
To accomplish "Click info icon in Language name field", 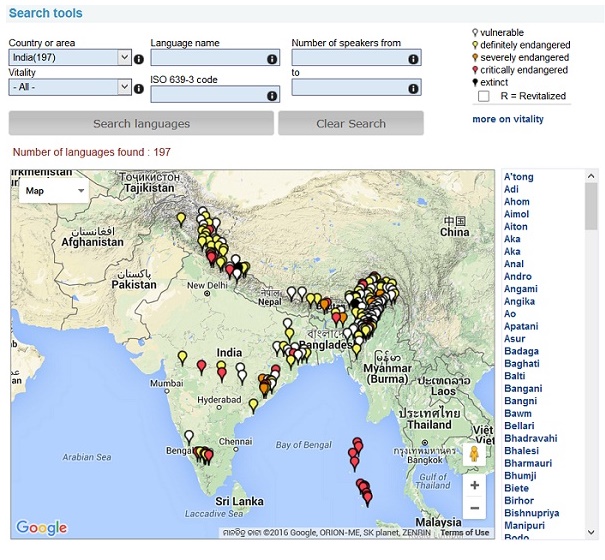I will (x=272, y=59).
